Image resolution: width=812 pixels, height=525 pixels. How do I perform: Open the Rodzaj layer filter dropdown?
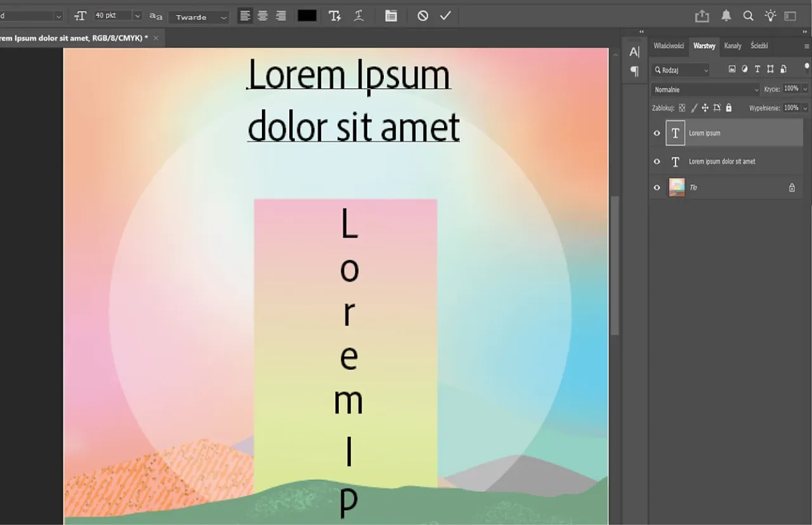tap(679, 69)
